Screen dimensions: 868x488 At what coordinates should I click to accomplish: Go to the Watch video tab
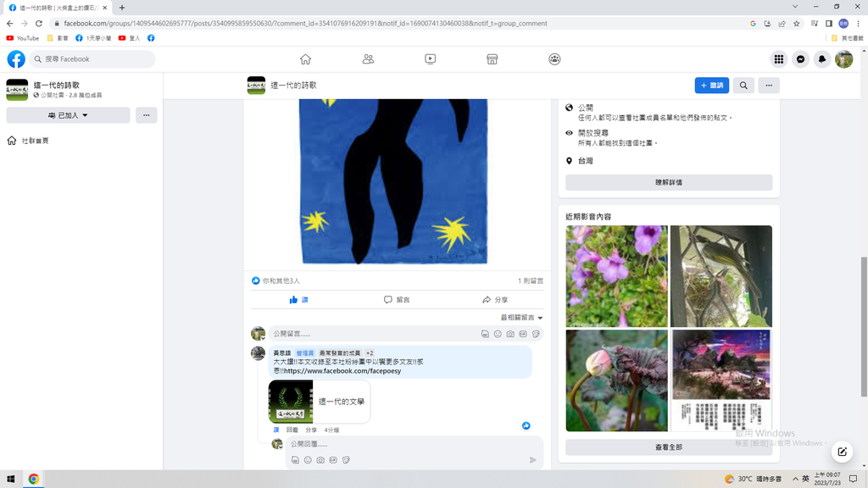click(x=430, y=59)
